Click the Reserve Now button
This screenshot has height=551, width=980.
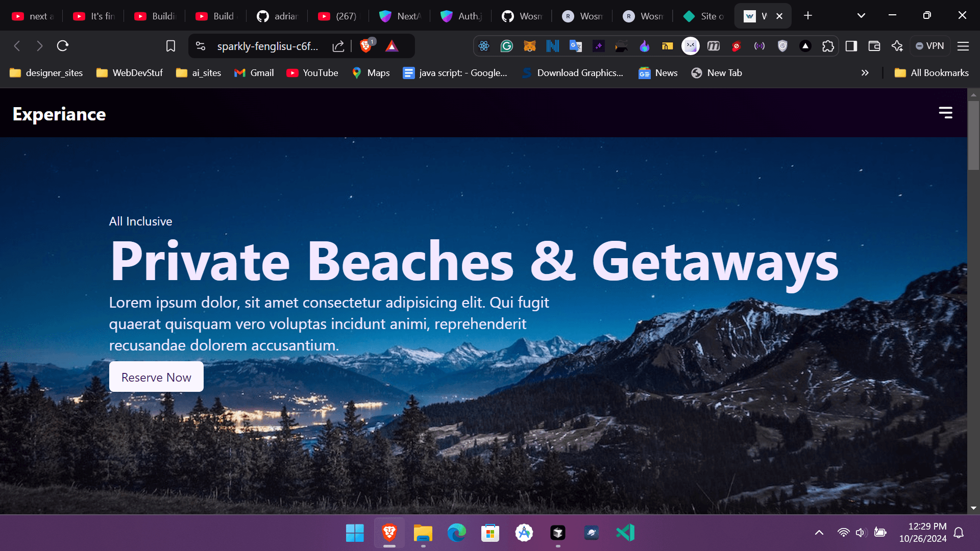(156, 377)
